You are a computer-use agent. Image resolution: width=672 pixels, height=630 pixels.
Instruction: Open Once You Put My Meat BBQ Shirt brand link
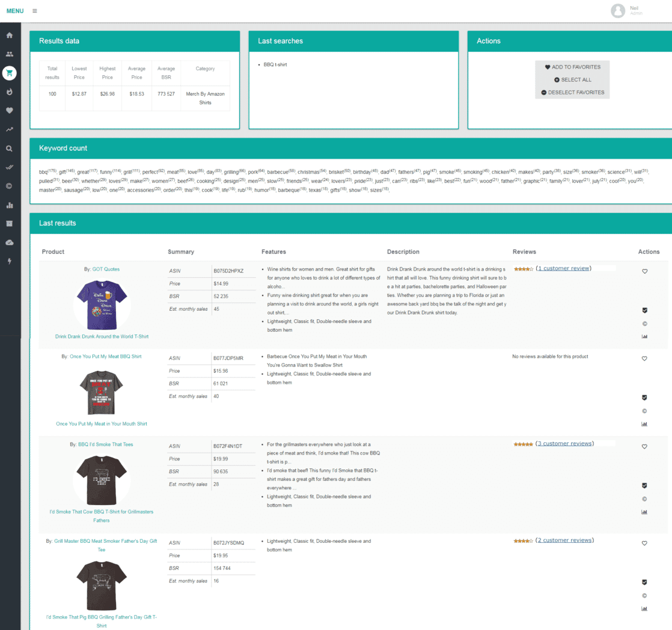[x=105, y=356]
